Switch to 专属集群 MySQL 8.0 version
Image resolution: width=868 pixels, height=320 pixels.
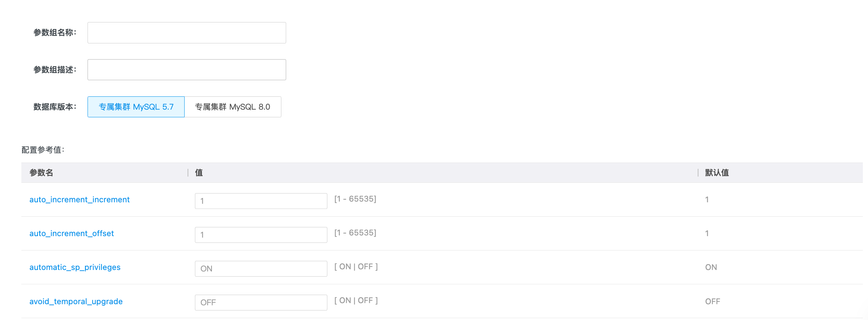(x=232, y=107)
